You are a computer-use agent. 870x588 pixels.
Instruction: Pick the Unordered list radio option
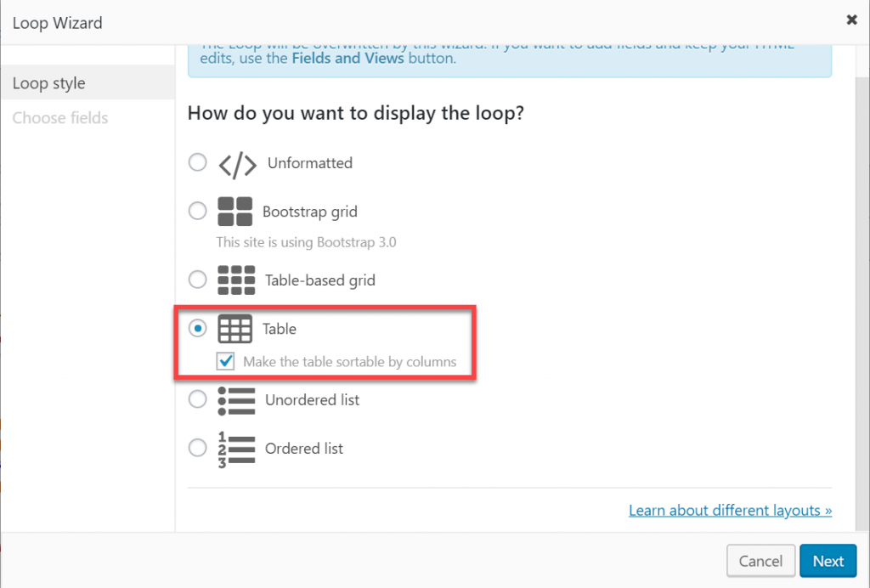point(198,399)
